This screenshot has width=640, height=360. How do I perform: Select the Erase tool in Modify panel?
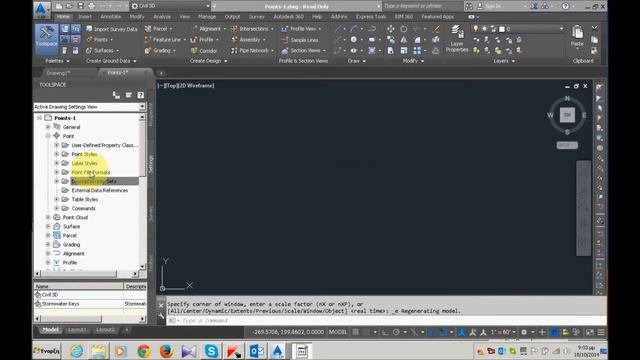(x=436, y=29)
